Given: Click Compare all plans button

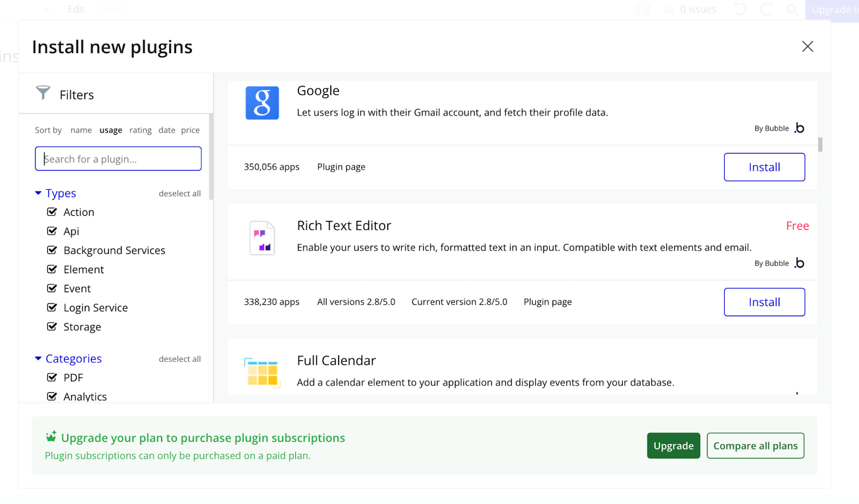Looking at the screenshot, I should pyautogui.click(x=755, y=445).
